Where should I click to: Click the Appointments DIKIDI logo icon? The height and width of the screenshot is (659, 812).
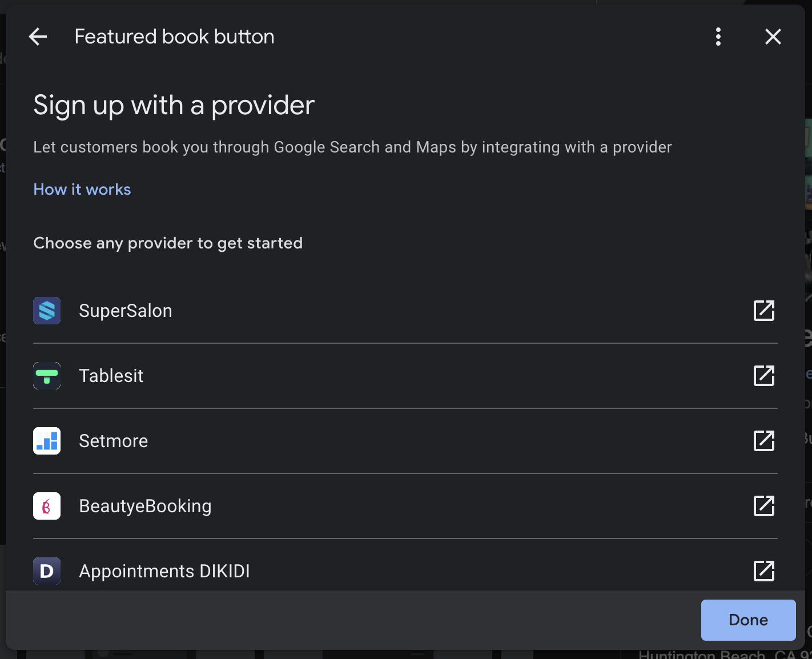[x=47, y=571]
